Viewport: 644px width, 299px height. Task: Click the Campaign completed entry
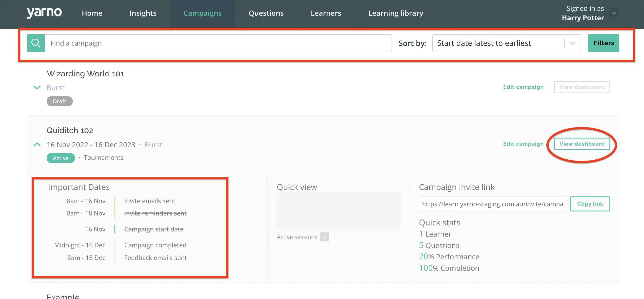tap(155, 245)
